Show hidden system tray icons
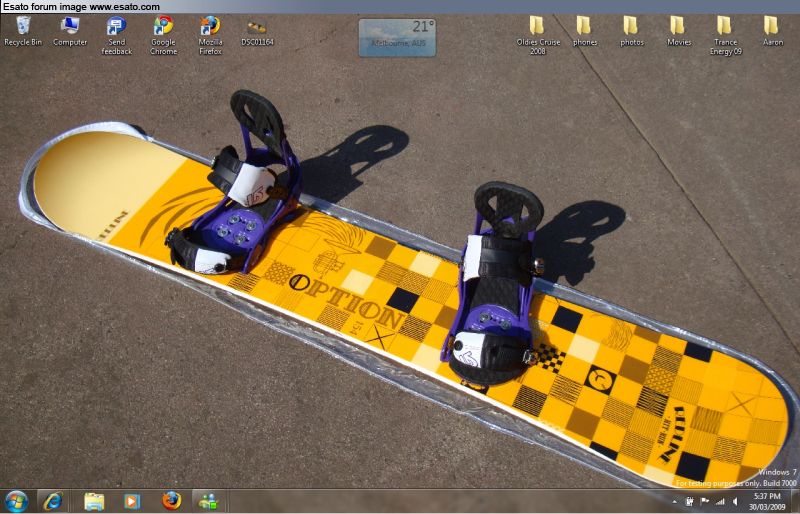This screenshot has width=800, height=514. click(x=676, y=501)
